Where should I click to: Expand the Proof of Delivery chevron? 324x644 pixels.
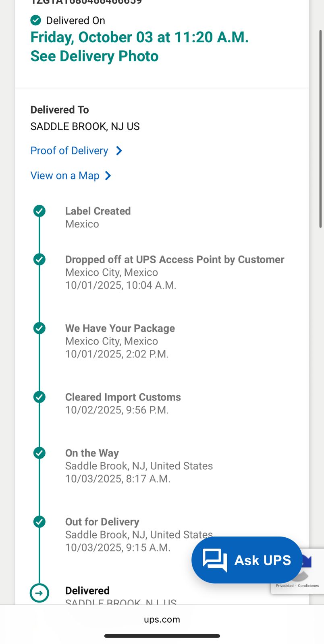point(119,151)
